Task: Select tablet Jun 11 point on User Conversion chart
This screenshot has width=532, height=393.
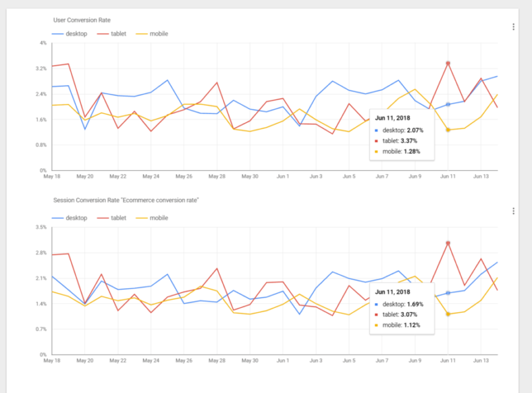Action: (x=448, y=63)
